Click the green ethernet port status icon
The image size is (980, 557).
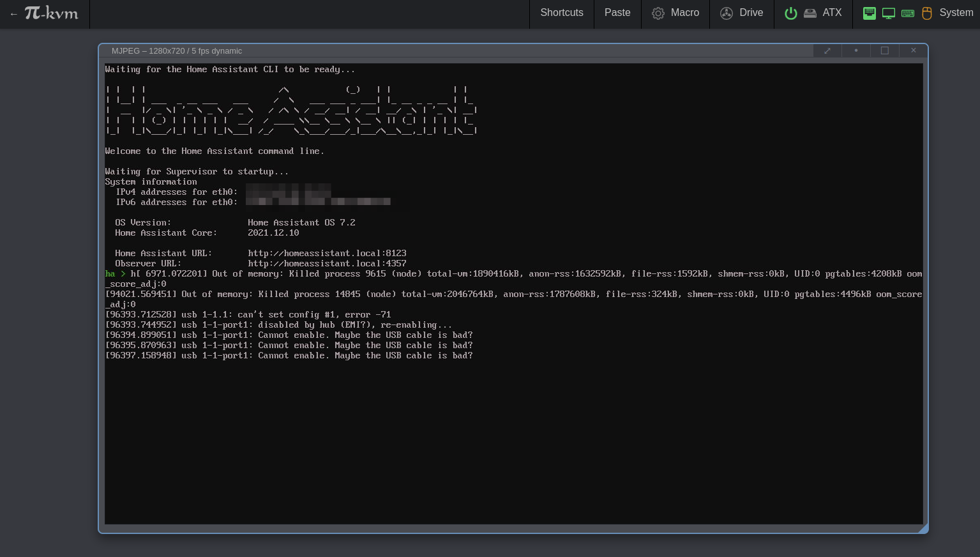pos(870,13)
